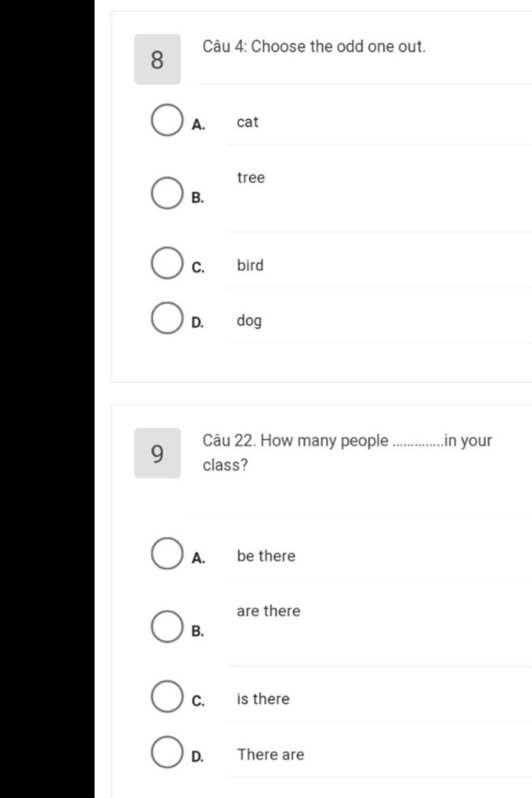
Task: Pick radio D There are
Action: 167,752
